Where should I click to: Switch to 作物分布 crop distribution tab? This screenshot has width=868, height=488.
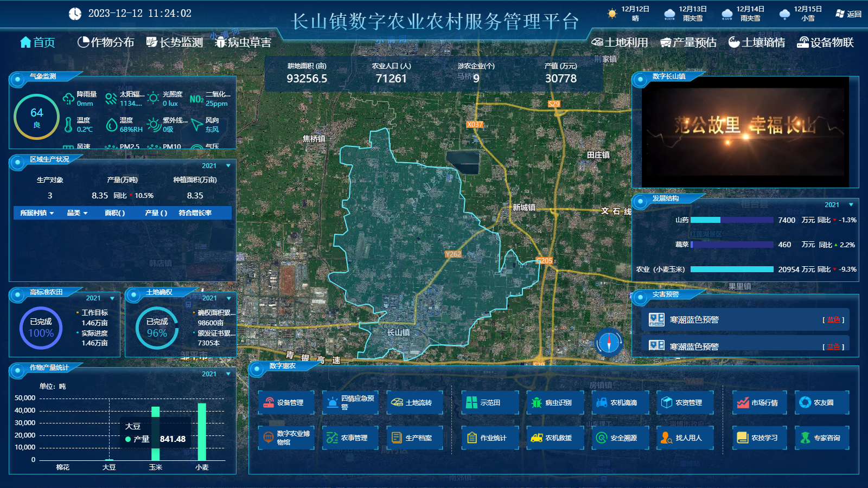tap(106, 42)
